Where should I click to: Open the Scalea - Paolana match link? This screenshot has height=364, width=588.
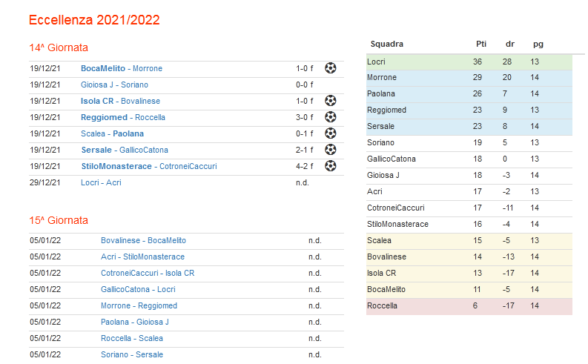pos(112,134)
